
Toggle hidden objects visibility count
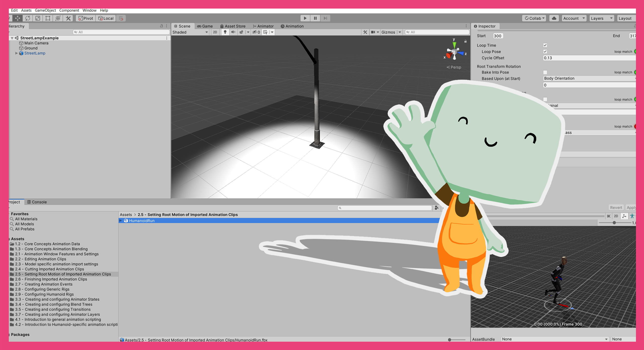[x=256, y=32]
